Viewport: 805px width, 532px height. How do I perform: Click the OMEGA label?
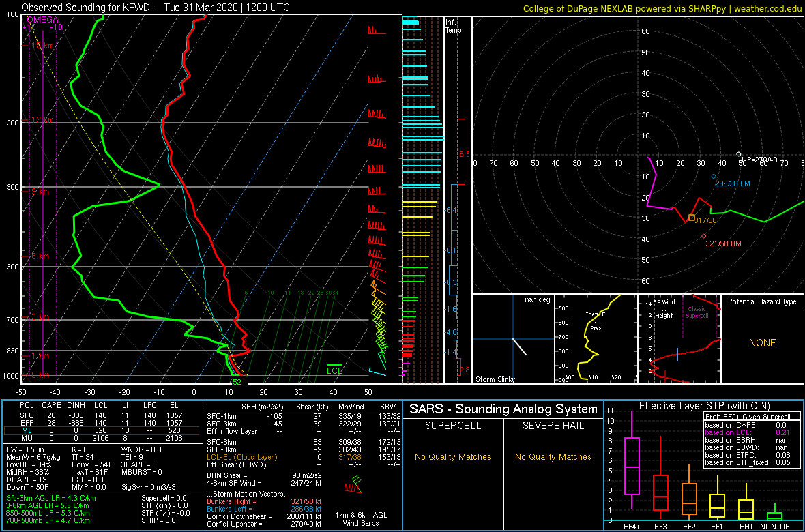coord(42,20)
